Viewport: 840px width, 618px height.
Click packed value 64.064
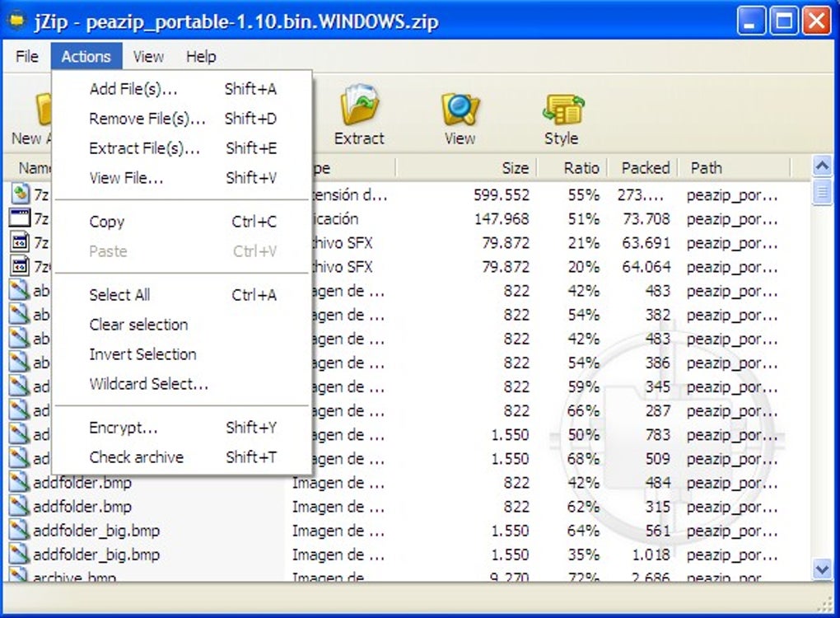coord(646,266)
